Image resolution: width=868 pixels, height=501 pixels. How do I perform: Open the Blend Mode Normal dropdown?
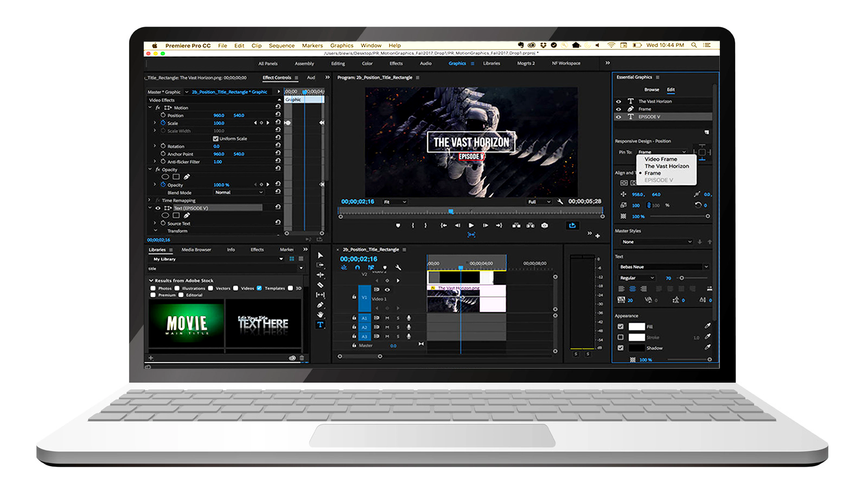coord(239,192)
